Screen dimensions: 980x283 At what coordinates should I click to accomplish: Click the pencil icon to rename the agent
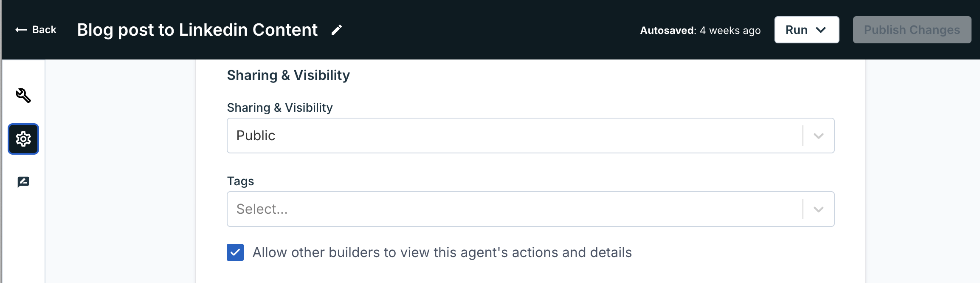pyautogui.click(x=337, y=30)
